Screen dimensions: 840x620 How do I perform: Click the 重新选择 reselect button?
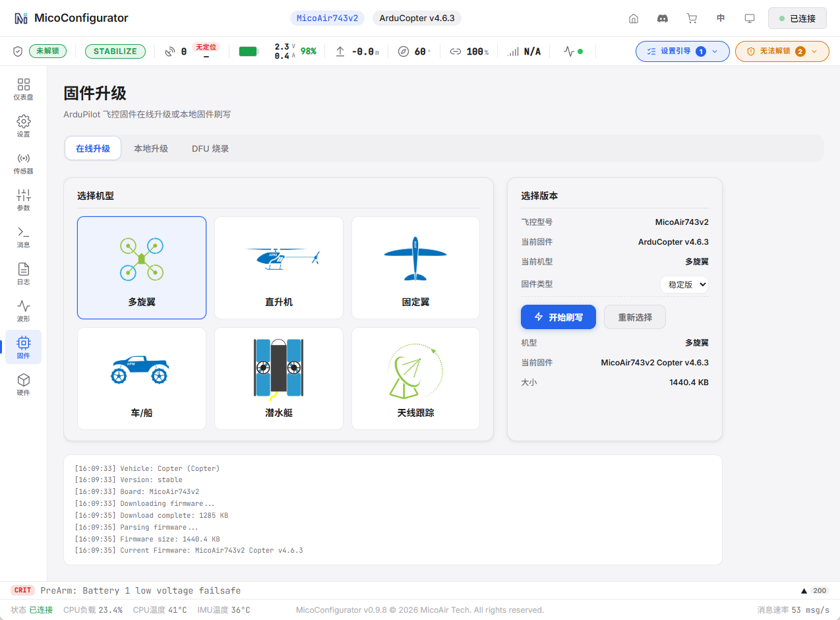pyautogui.click(x=635, y=317)
